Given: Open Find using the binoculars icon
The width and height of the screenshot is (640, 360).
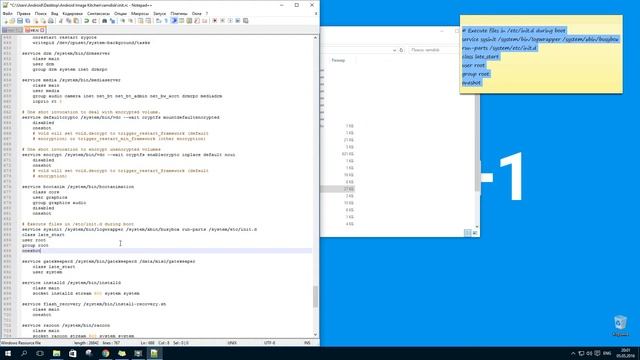Looking at the screenshot, I should 105,21.
